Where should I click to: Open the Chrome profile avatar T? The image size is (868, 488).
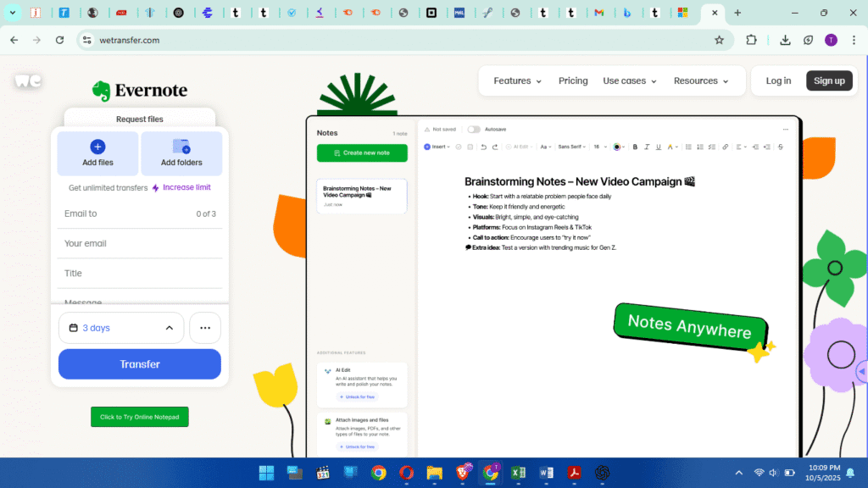(831, 40)
